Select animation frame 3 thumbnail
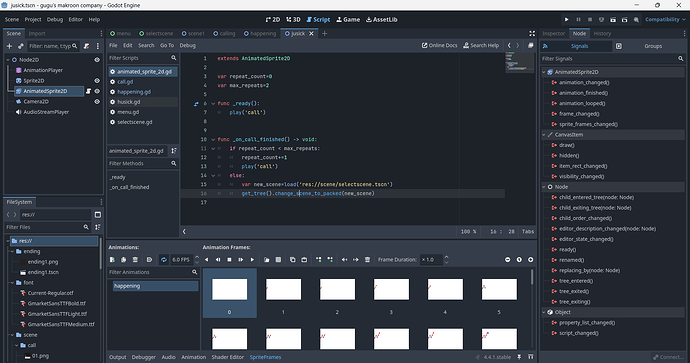Viewport: 690px width, 363px height. coord(391,293)
